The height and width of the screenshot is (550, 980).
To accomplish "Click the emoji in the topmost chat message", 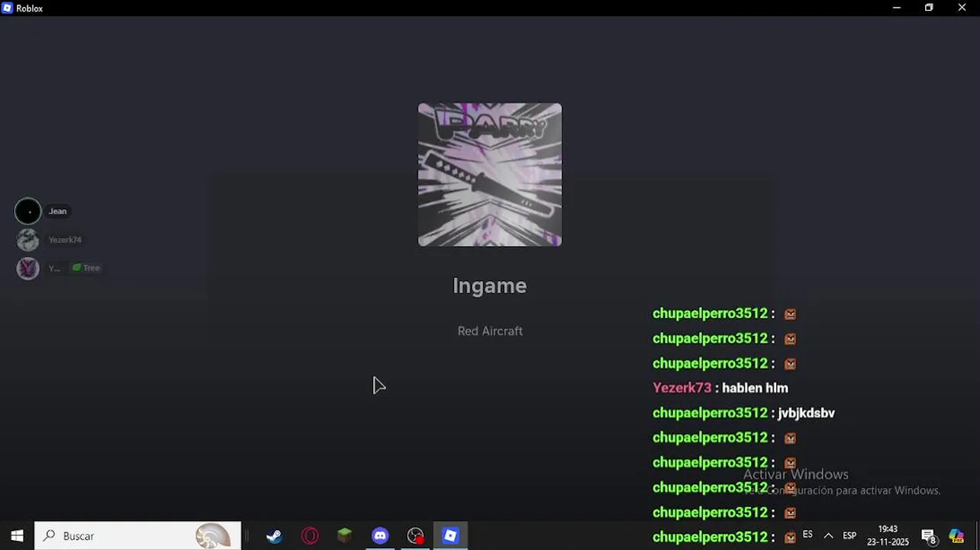I will 791,314.
